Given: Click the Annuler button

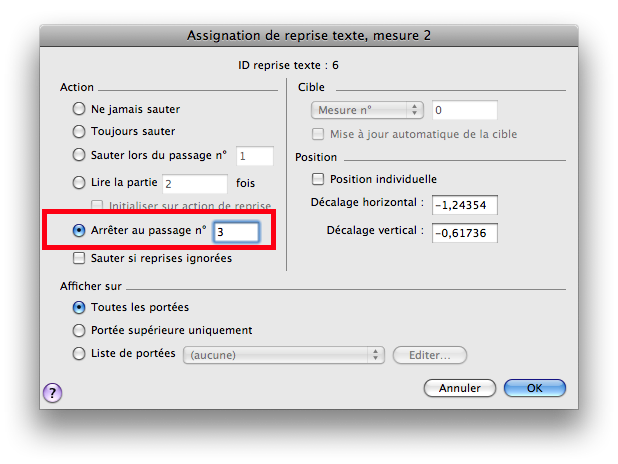Looking at the screenshot, I should pyautogui.click(x=460, y=388).
